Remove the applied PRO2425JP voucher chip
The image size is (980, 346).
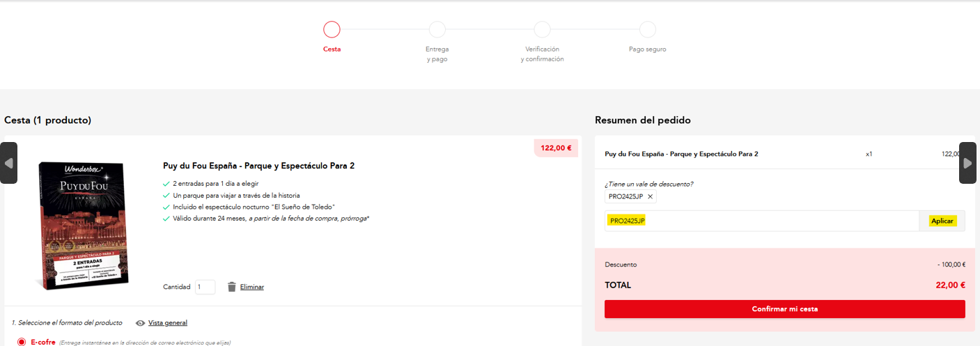point(651,197)
